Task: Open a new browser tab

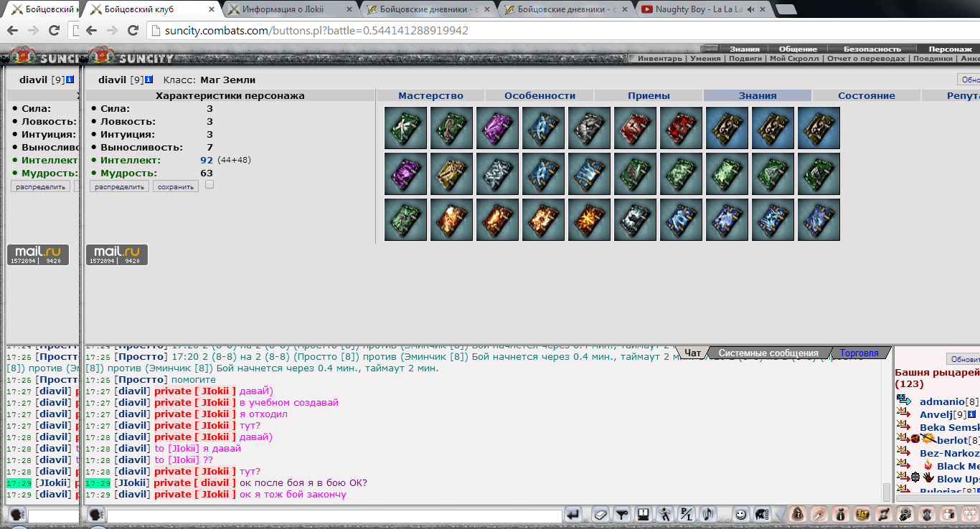Action: point(786,9)
